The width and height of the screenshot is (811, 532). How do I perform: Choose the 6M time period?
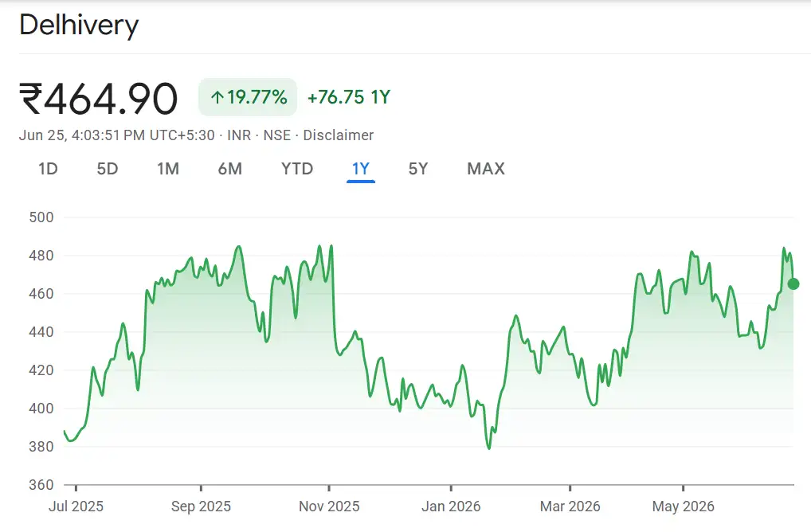click(229, 169)
